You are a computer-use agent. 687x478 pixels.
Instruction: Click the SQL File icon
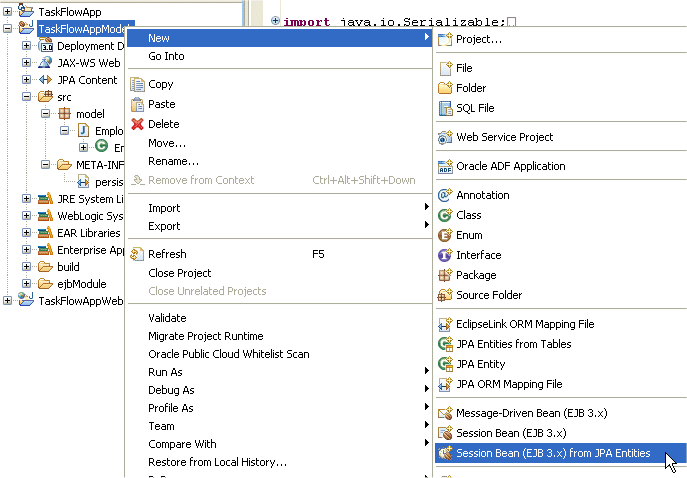(x=445, y=108)
